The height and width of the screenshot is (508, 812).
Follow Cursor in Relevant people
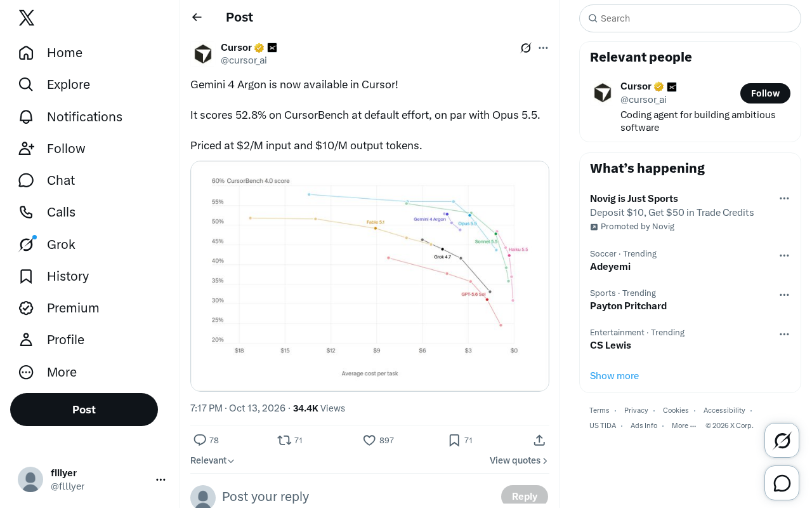pyautogui.click(x=765, y=93)
